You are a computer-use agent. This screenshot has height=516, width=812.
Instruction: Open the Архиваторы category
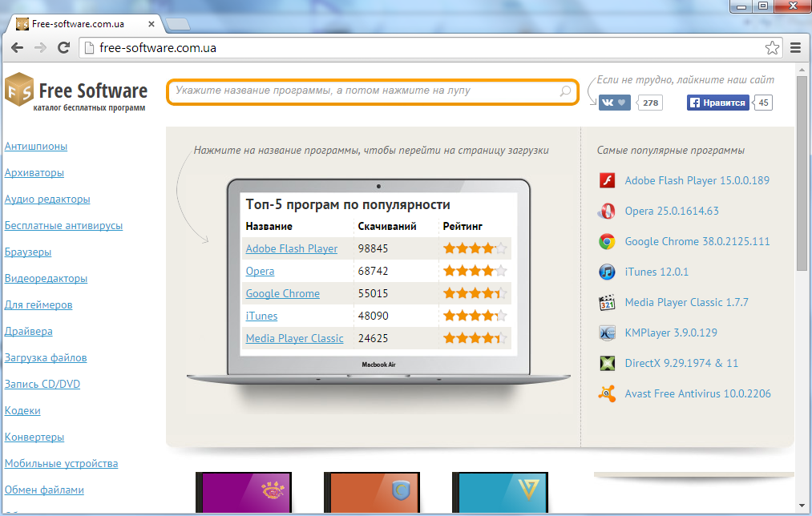[x=34, y=173]
